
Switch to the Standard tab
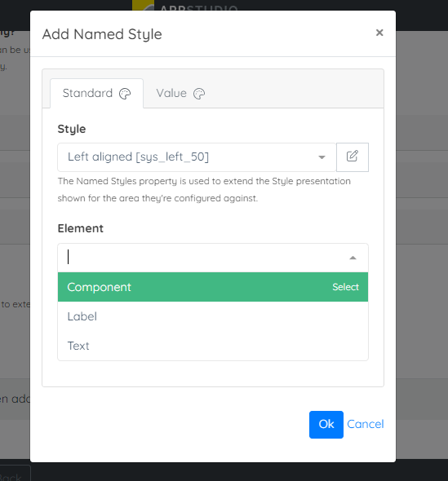(x=97, y=93)
